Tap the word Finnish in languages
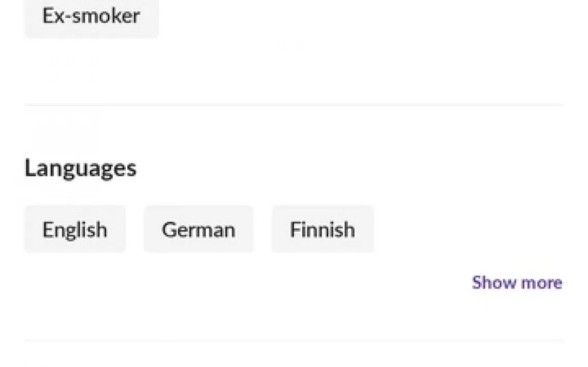588x367 pixels. (322, 229)
